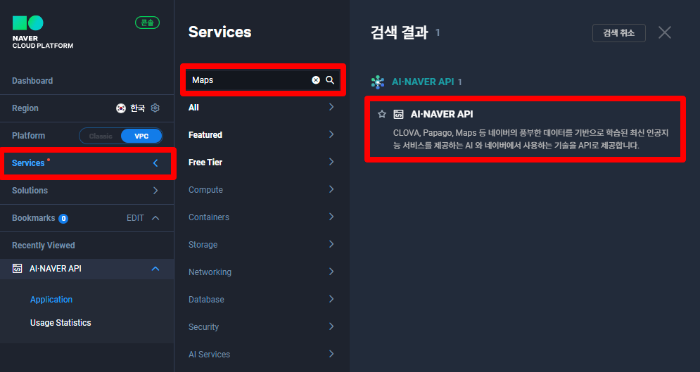Click the AI·NAVER API category heading
This screenshot has width=700, height=372.
(423, 82)
